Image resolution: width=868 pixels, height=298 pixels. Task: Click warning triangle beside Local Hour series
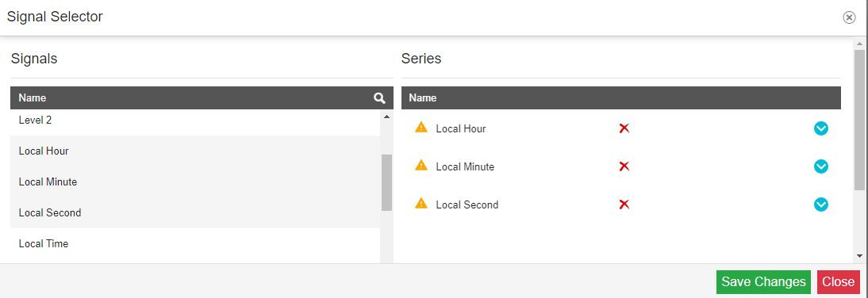click(421, 127)
